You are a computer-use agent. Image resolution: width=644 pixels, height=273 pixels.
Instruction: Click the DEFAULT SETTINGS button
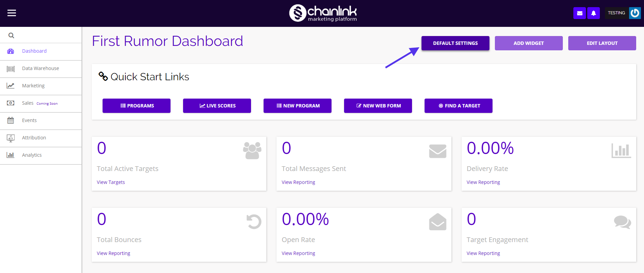[455, 43]
